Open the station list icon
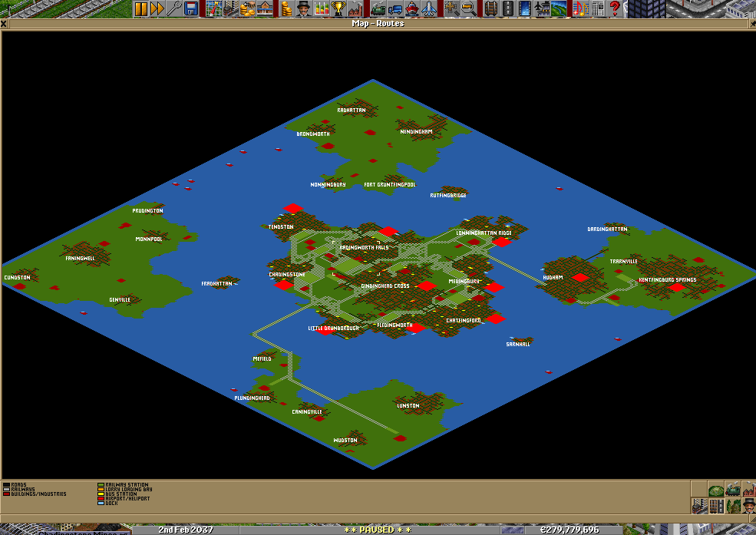The height and width of the screenshot is (535, 756). [x=264, y=8]
